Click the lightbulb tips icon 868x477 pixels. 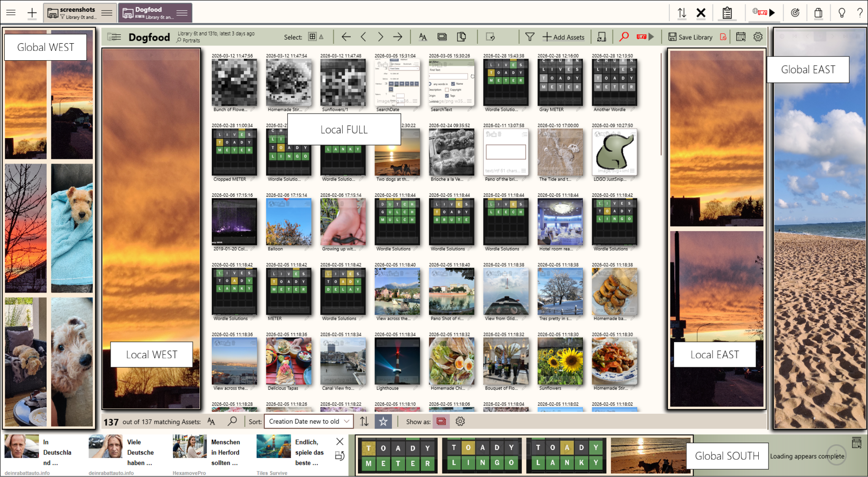click(x=842, y=13)
